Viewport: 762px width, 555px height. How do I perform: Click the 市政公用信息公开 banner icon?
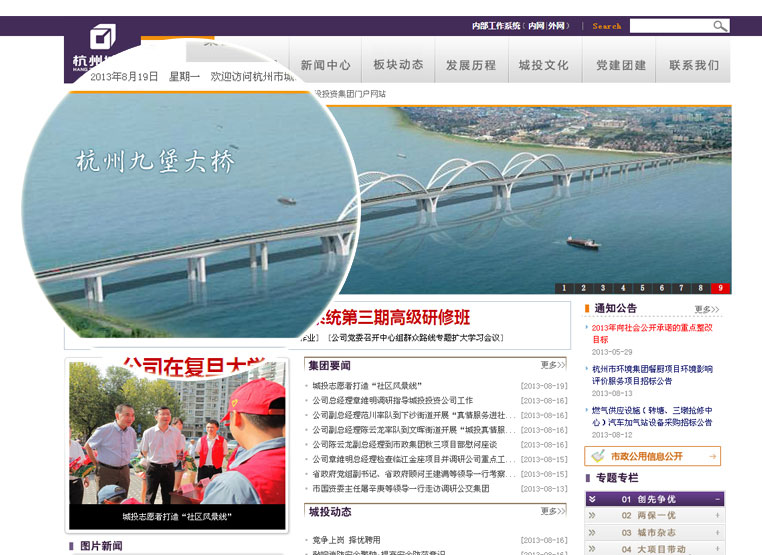click(x=598, y=456)
